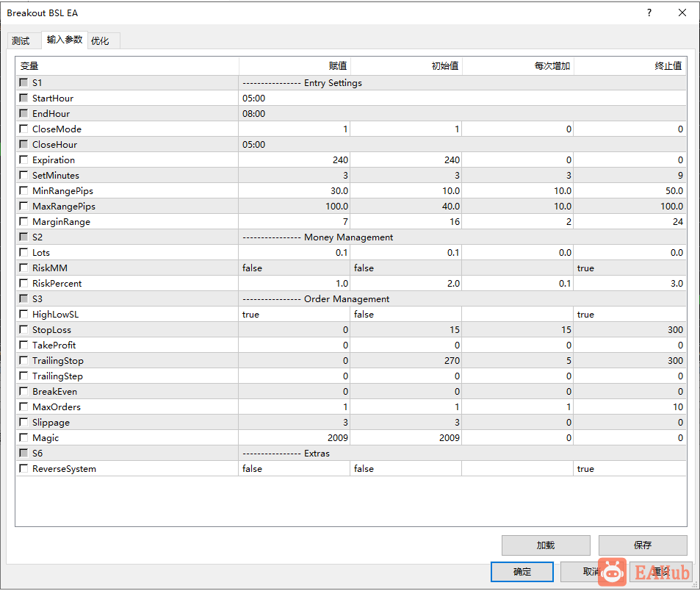Enable the ReverseSystem checkbox
This screenshot has height=591, width=700.
pyautogui.click(x=24, y=468)
